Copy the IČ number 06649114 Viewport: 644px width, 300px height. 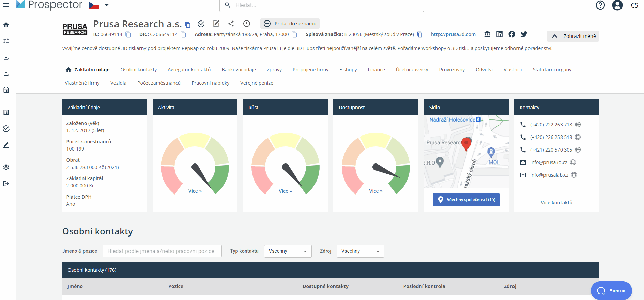(x=128, y=34)
